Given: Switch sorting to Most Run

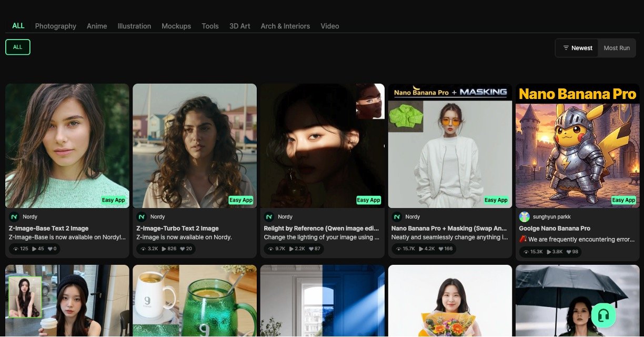Looking at the screenshot, I should (x=617, y=48).
